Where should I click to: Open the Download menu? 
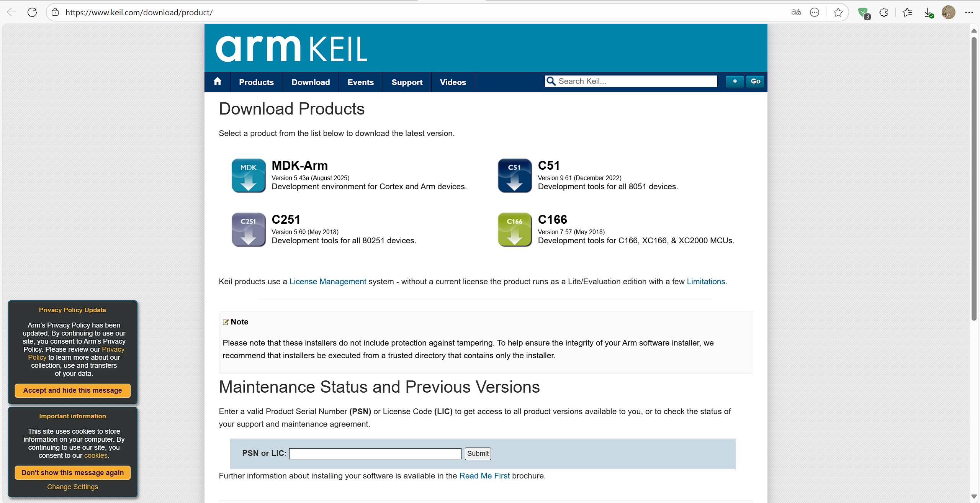pos(311,82)
